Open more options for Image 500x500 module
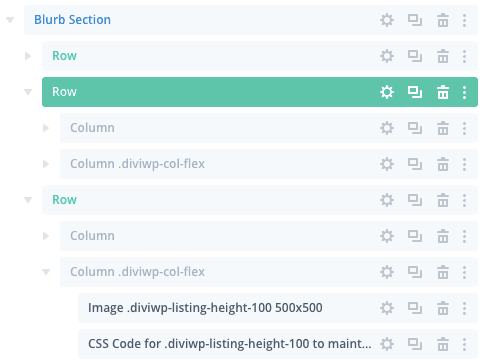 click(464, 308)
